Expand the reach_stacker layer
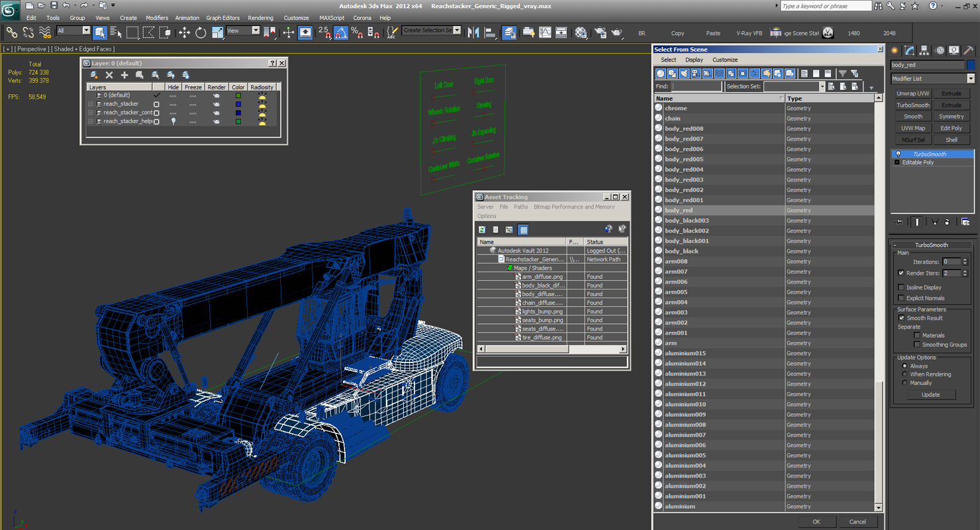980x530 pixels. (x=91, y=104)
